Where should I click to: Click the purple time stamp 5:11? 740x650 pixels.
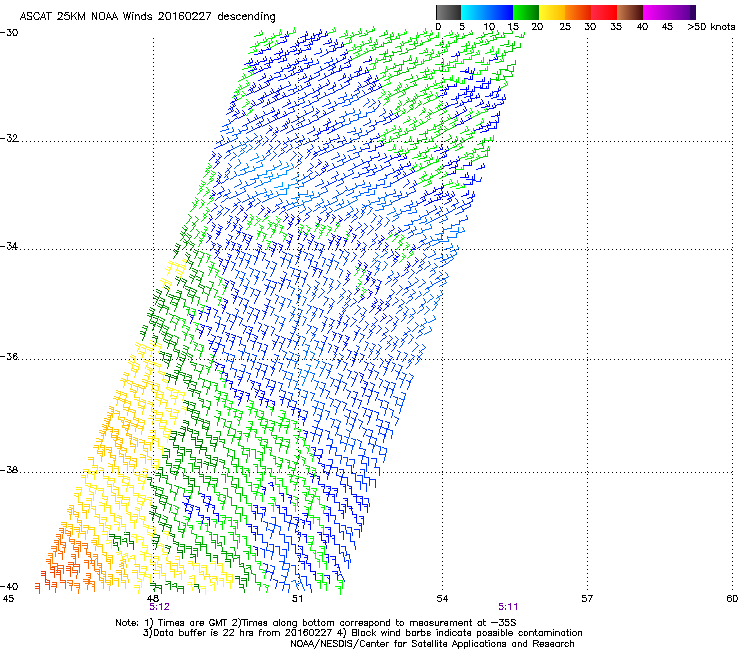[x=508, y=607]
